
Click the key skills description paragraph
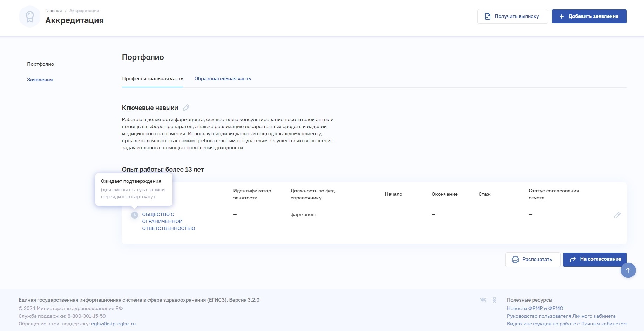pos(228,133)
